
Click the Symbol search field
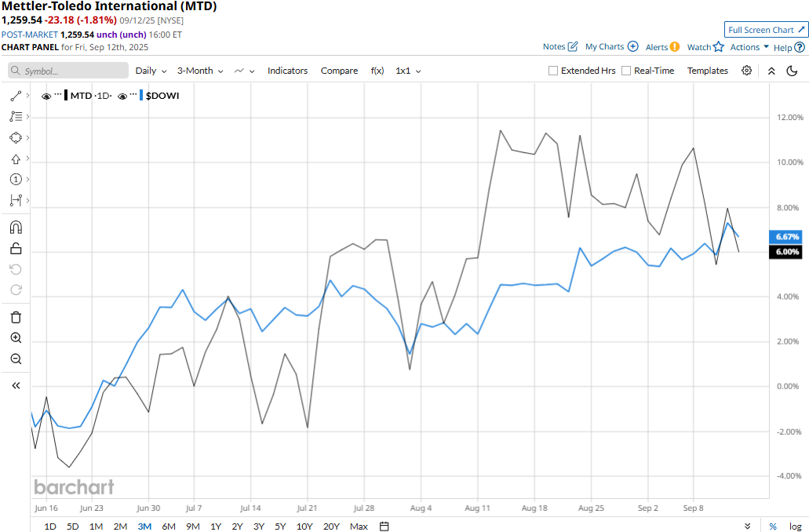(68, 71)
